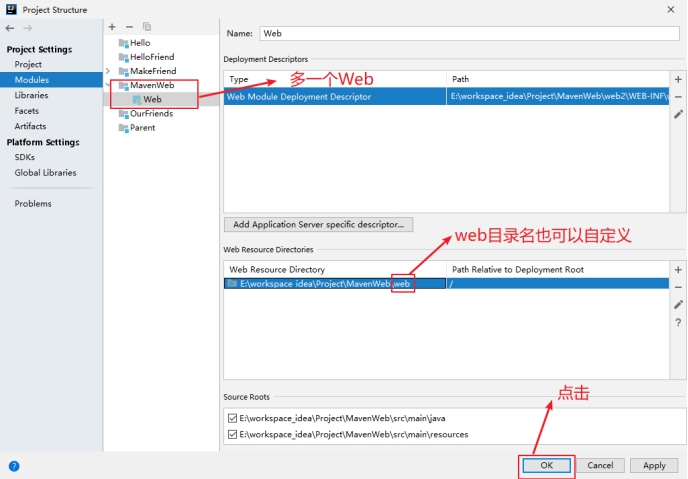
Task: Uncheck the src\main\java source root
Action: pos(233,418)
